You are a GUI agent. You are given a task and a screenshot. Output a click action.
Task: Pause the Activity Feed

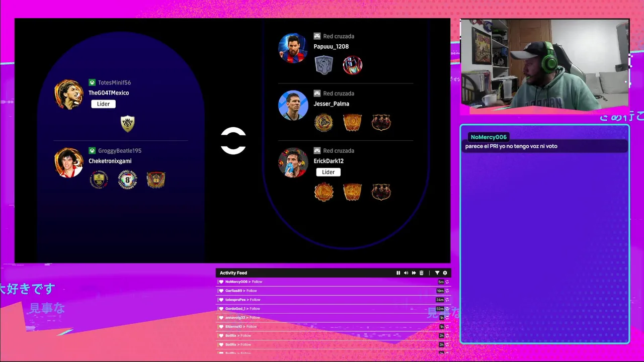pyautogui.click(x=398, y=273)
